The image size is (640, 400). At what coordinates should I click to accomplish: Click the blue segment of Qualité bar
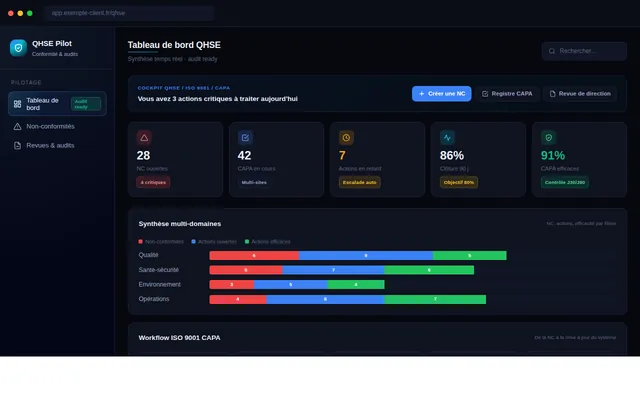(x=366, y=256)
